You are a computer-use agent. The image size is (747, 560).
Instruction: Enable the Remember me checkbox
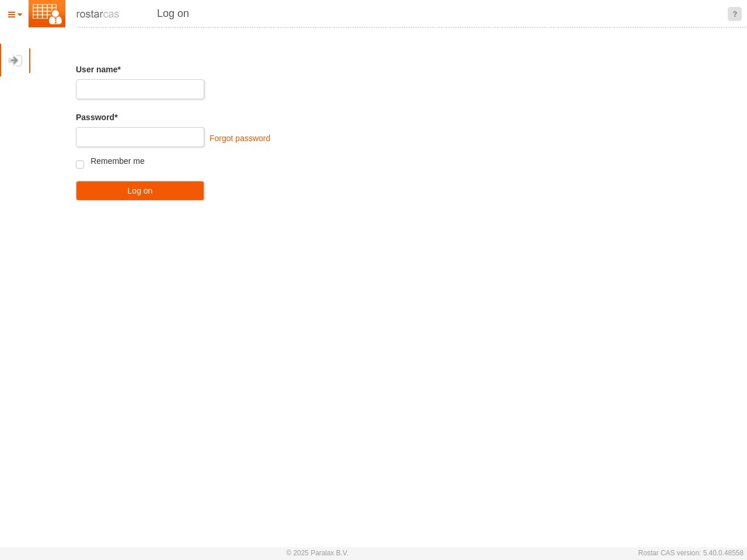pos(80,164)
